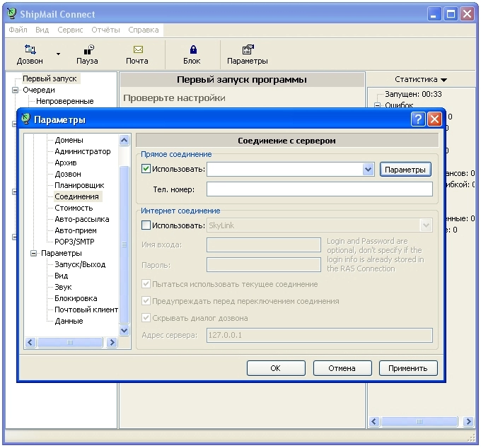
Task: Toggle Скрывать диалог дозвона checkbox
Action: click(x=146, y=318)
